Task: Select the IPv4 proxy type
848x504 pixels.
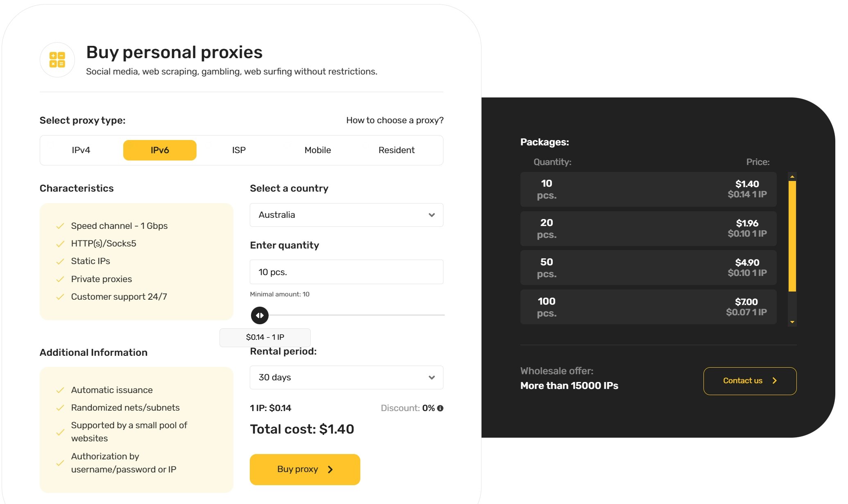Action: pos(81,150)
